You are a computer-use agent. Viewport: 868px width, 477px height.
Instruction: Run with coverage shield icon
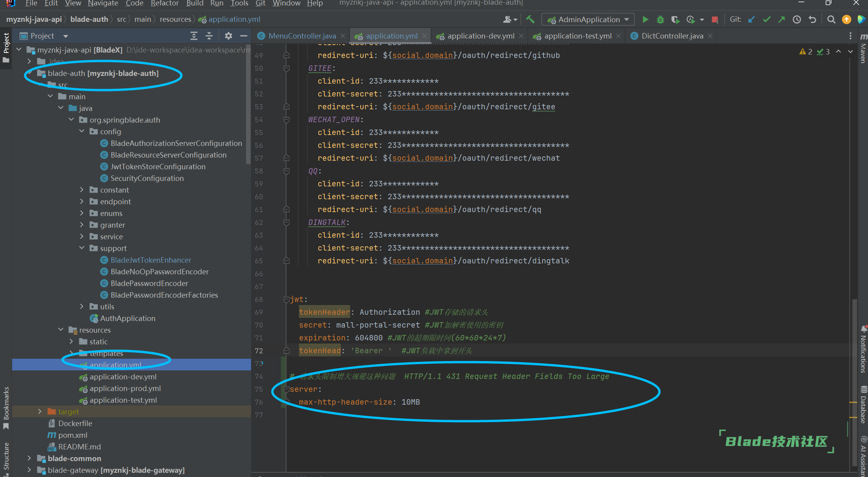(x=675, y=19)
